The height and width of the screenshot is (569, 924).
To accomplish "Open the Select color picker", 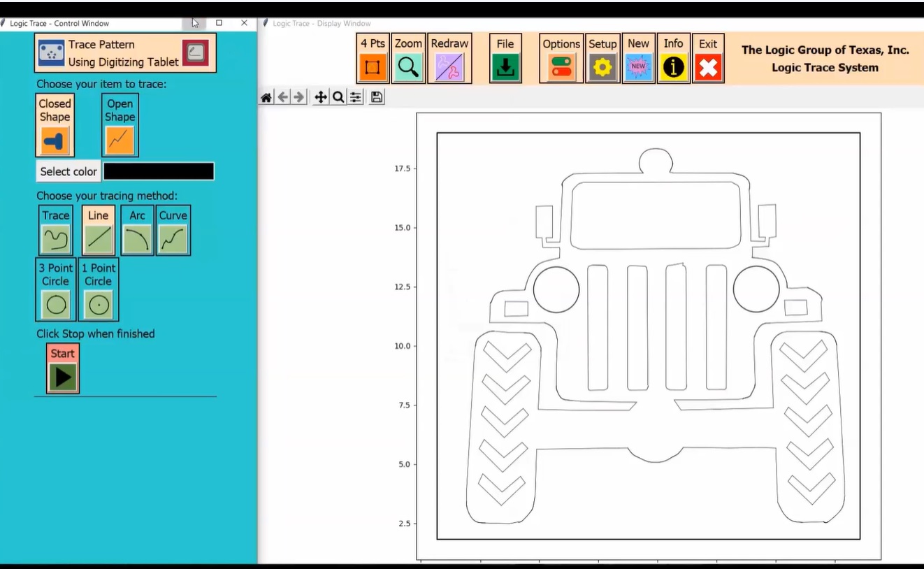I will pyautogui.click(x=68, y=171).
